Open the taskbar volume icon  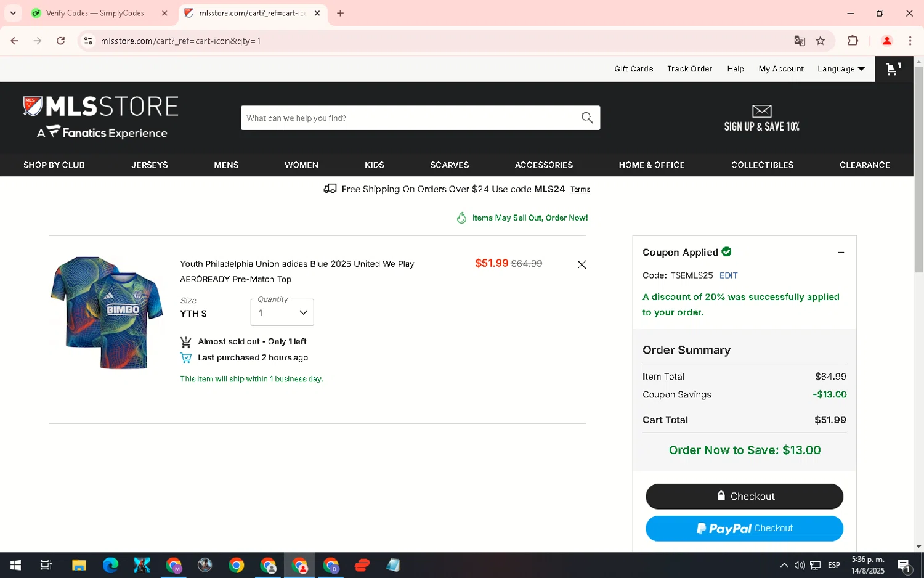800,565
